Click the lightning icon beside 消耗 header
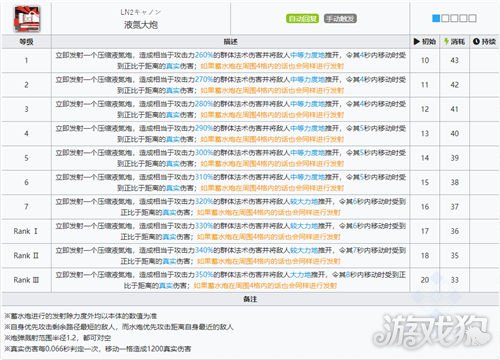The height and width of the screenshot is (360, 500). tap(446, 42)
